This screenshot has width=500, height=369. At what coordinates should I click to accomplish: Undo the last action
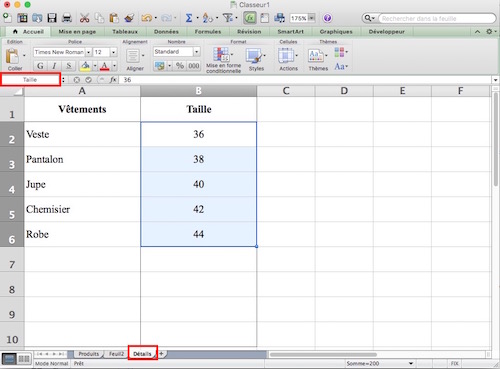tap(146, 18)
